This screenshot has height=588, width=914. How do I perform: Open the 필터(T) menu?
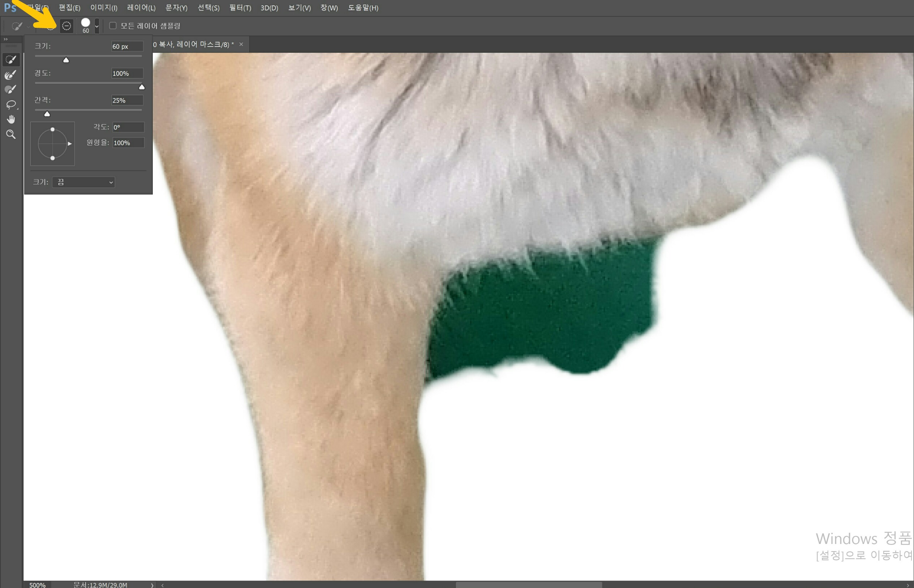[240, 8]
